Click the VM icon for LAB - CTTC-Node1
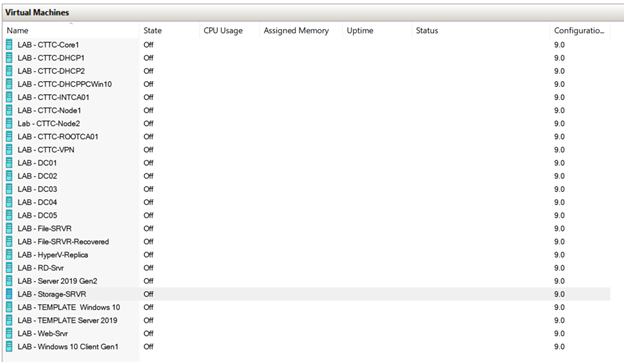Viewport: 624px width, 362px height. [x=9, y=110]
